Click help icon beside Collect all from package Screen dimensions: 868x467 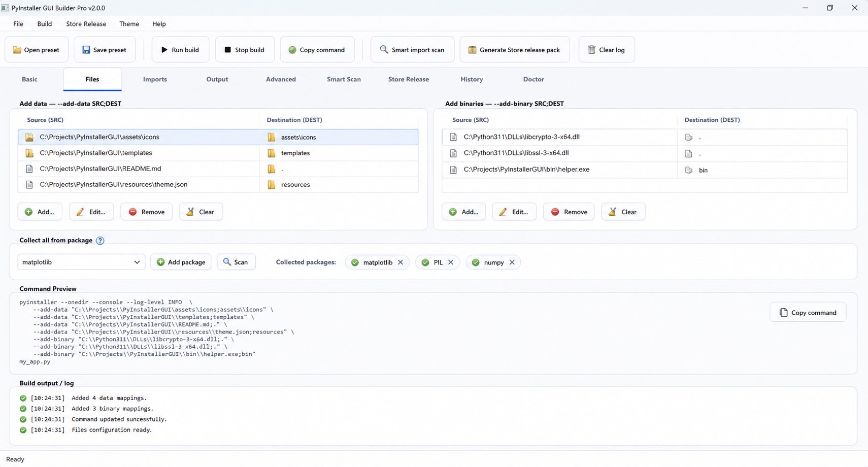coord(100,241)
